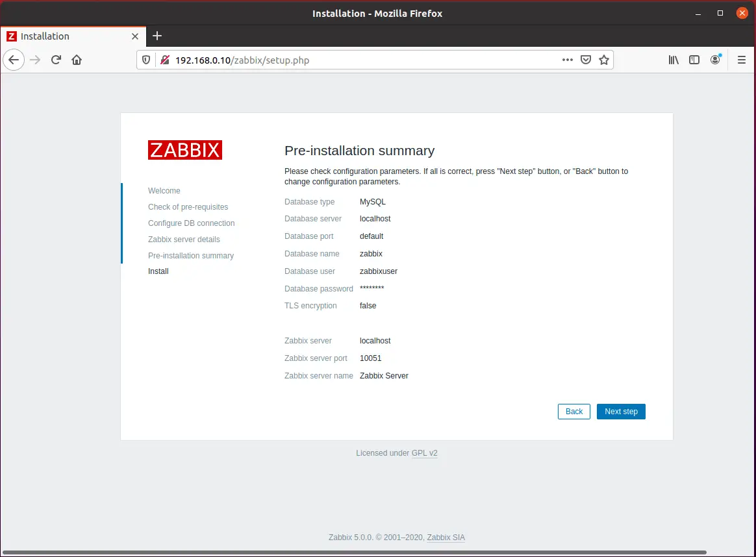This screenshot has height=557, width=756.
Task: Click the Zabbix logo
Action: tap(185, 150)
